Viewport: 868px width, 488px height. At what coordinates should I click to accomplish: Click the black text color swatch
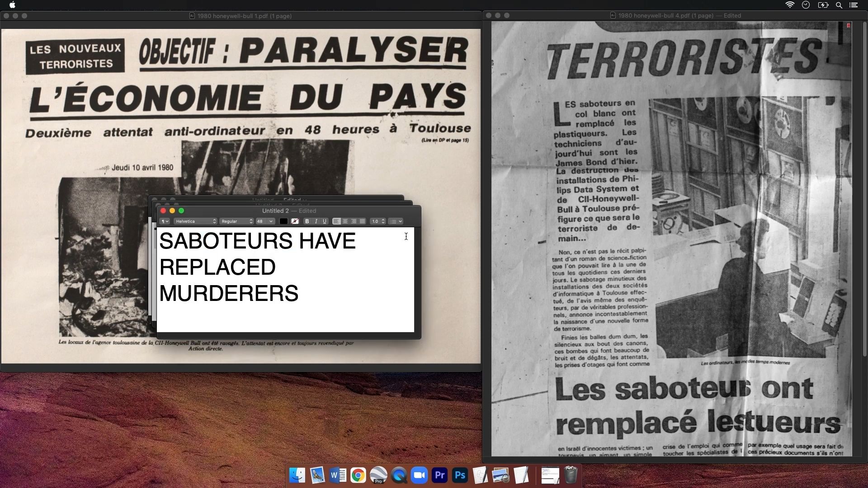pos(283,221)
